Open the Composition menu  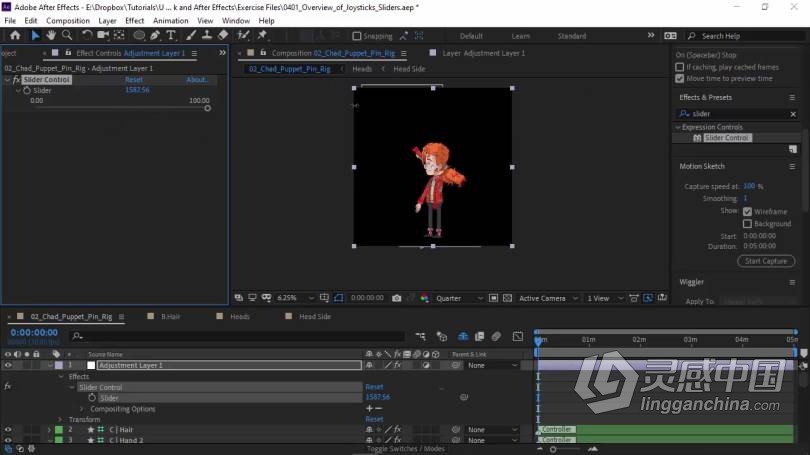[x=68, y=21]
